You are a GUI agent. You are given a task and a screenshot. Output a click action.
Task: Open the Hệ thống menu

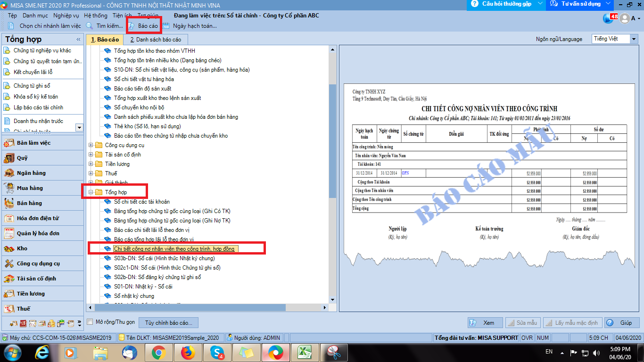tap(96, 16)
